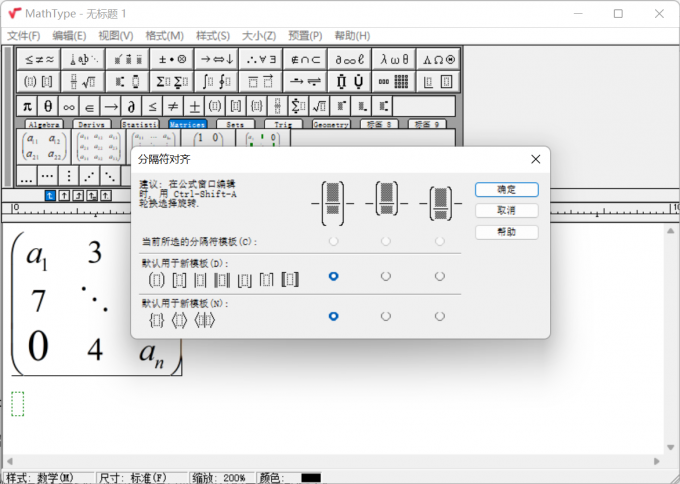This screenshot has width=680, height=484.
Task: Select first alignment for current fence template
Action: point(333,241)
